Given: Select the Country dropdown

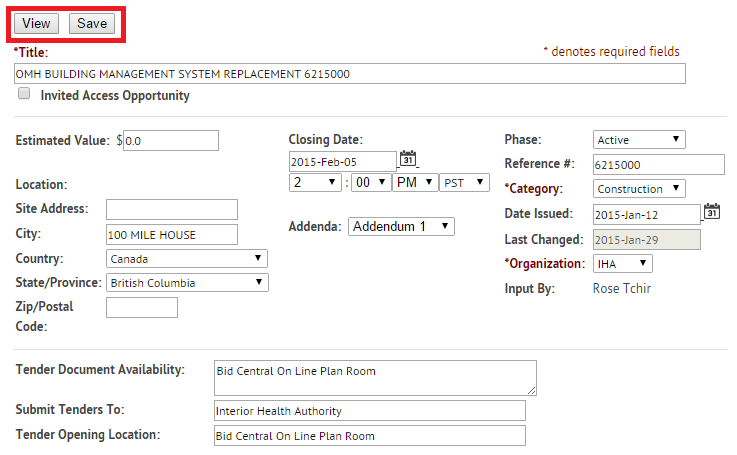Looking at the screenshot, I should click(187, 259).
